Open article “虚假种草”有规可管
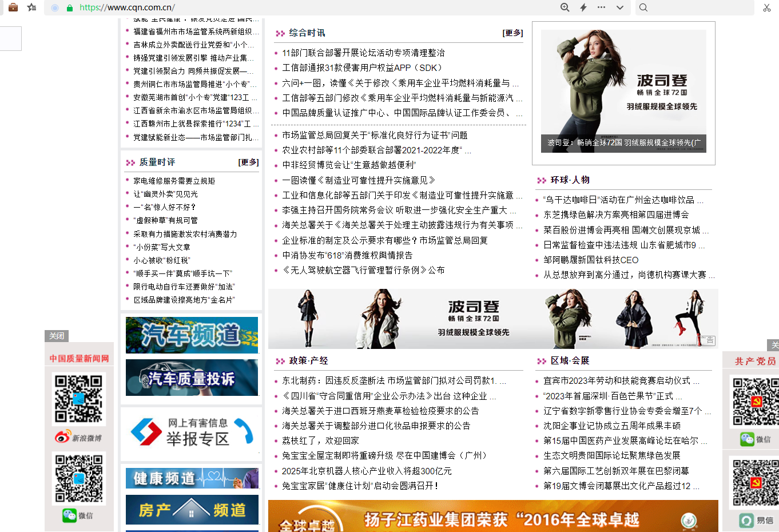 (165, 220)
